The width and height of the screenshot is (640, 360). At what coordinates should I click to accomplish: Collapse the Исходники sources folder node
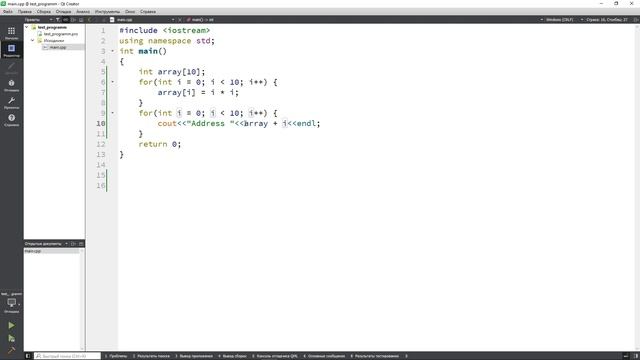(x=33, y=40)
